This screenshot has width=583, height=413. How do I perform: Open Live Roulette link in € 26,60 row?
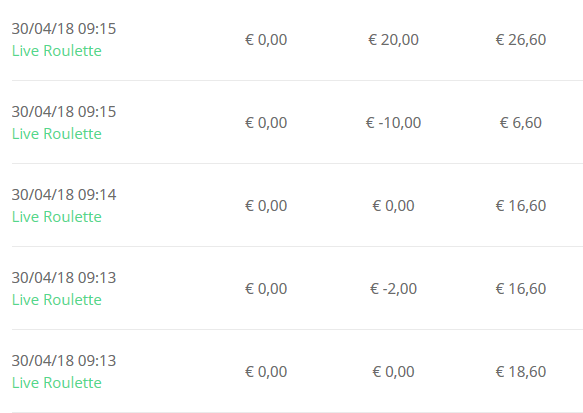[x=57, y=51]
